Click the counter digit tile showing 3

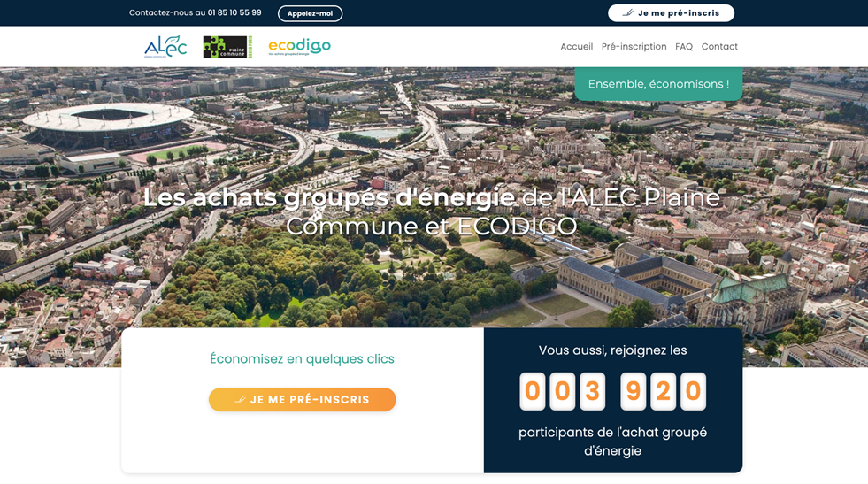pos(592,391)
